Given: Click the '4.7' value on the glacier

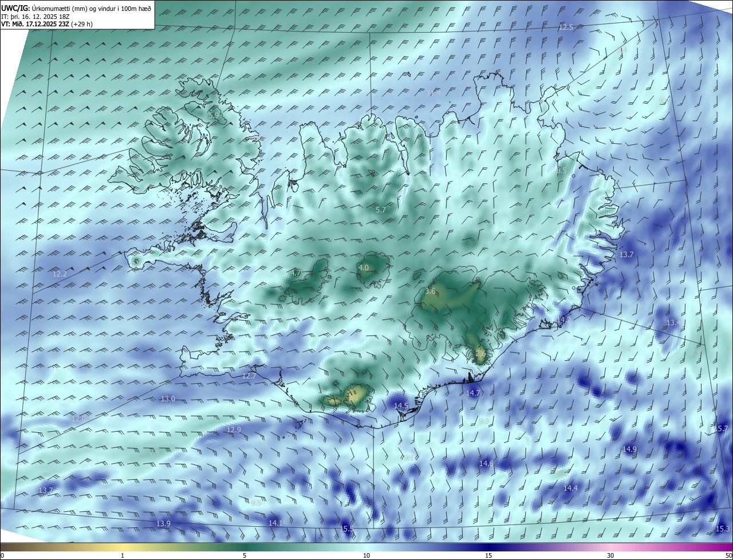Looking at the screenshot, I should pyautogui.click(x=295, y=273).
